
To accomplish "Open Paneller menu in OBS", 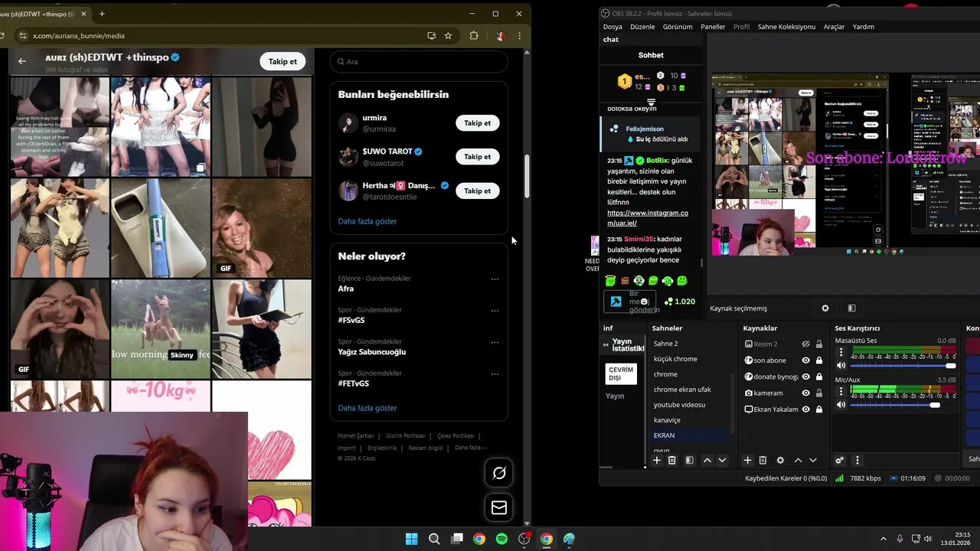I will coord(713,27).
